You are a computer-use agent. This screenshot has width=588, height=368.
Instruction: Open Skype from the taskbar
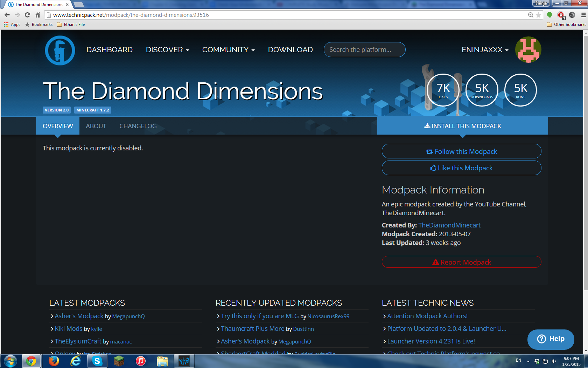click(97, 361)
